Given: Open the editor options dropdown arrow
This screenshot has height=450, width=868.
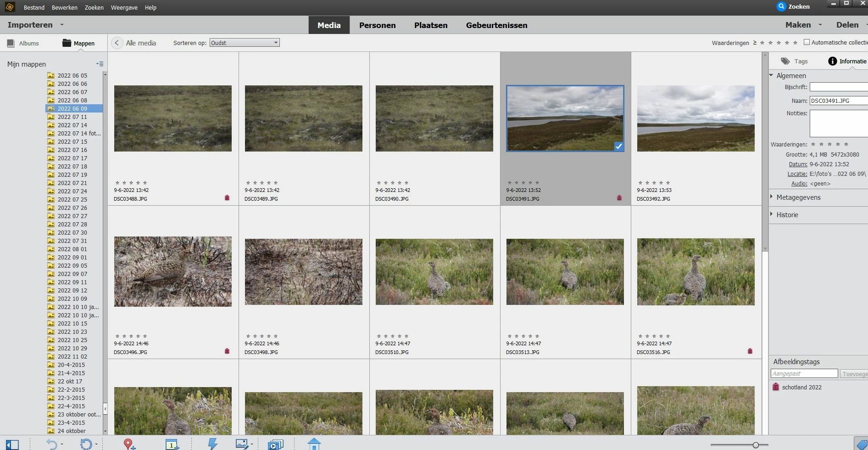Looking at the screenshot, I should coord(252,444).
